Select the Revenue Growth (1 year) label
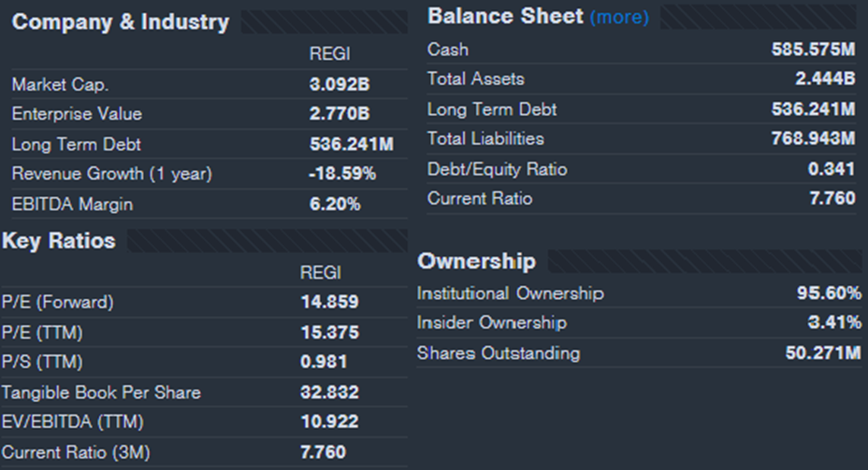 click(111, 175)
